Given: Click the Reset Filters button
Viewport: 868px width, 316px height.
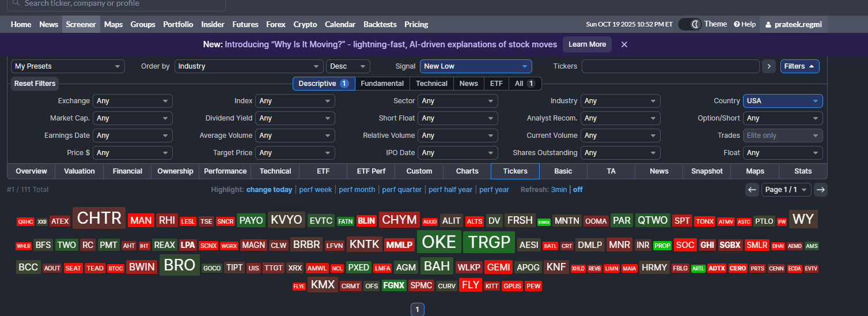Looking at the screenshot, I should point(35,84).
